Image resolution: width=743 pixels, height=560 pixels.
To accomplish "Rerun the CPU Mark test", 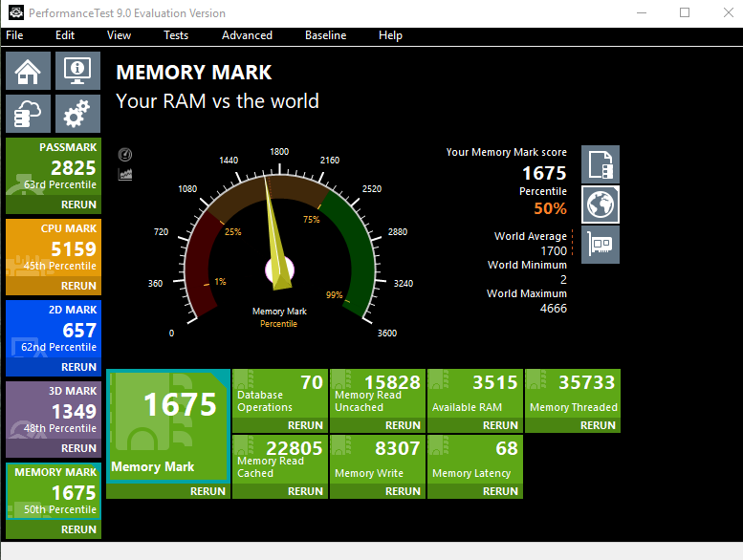I will point(78,286).
